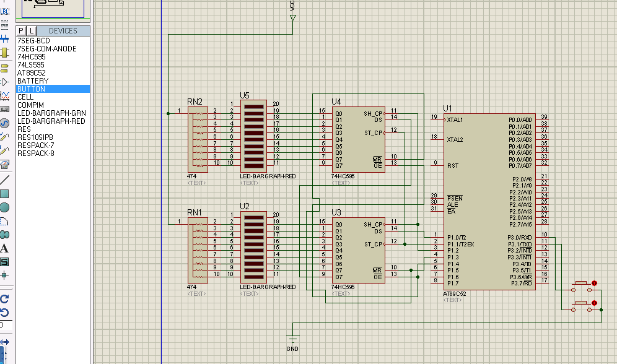Click the L library button
The width and height of the screenshot is (617, 364).
pyautogui.click(x=32, y=31)
